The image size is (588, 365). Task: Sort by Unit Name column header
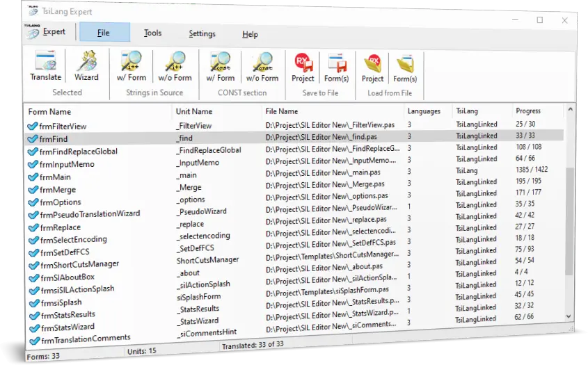(194, 111)
